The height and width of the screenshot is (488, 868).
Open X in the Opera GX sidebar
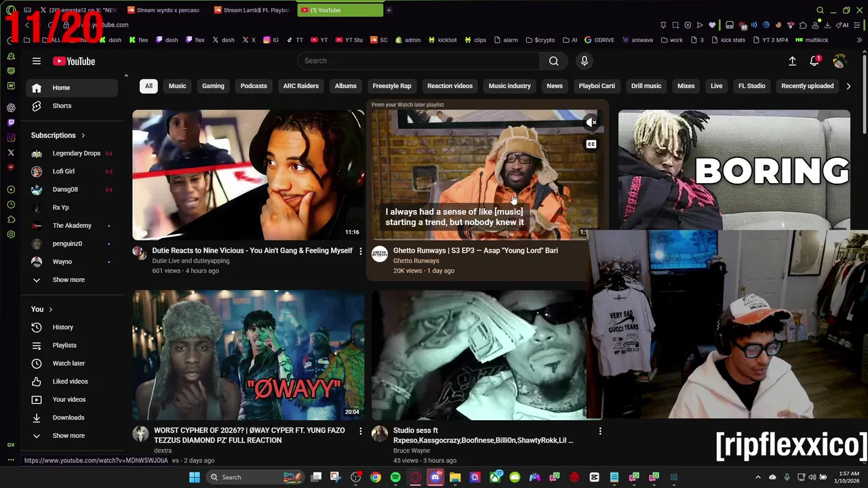click(x=11, y=152)
